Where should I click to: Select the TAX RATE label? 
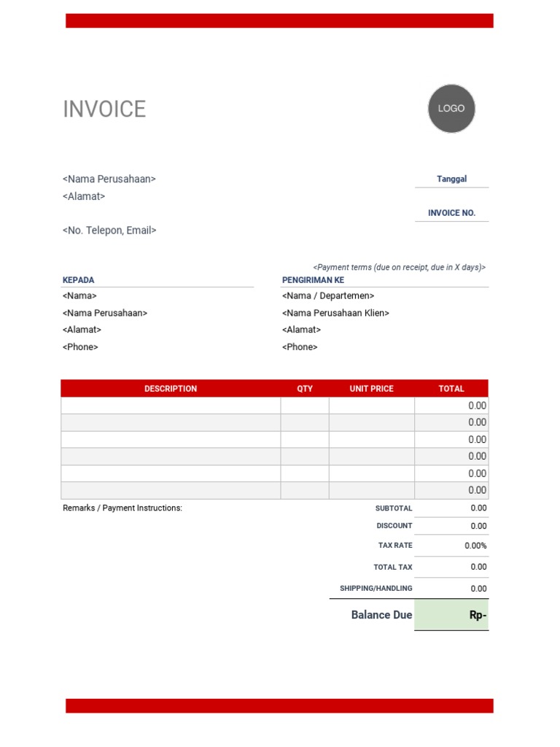tap(395, 546)
